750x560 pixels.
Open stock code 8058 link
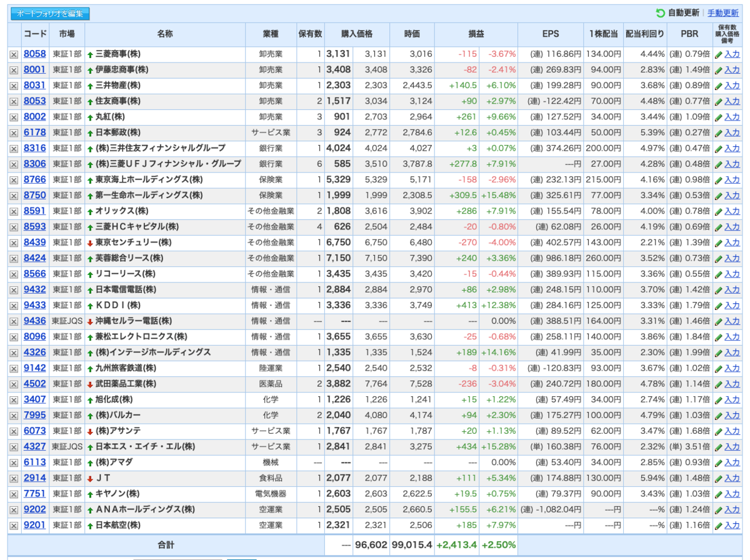point(35,54)
